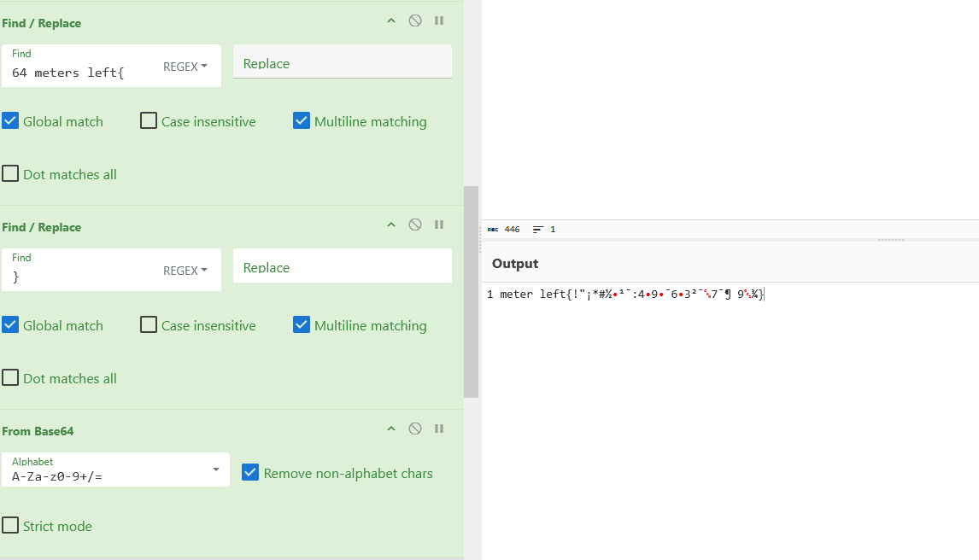Disable the From Base64 operation
979x560 pixels.
415,429
